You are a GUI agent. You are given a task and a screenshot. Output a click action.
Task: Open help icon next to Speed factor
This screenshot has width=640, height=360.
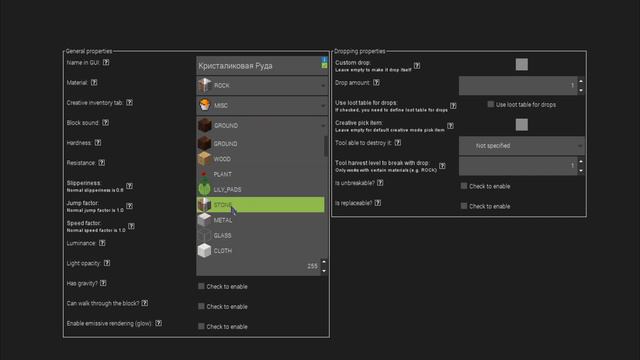pos(131,226)
